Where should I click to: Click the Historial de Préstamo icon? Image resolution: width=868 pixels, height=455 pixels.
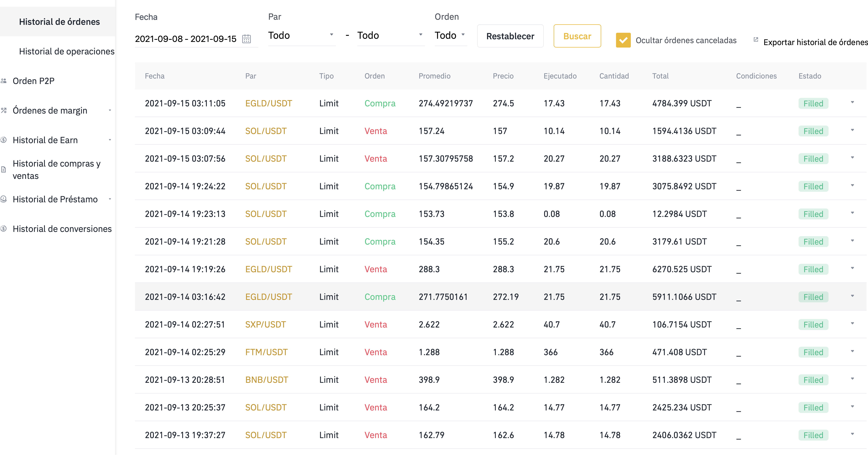[x=4, y=199]
